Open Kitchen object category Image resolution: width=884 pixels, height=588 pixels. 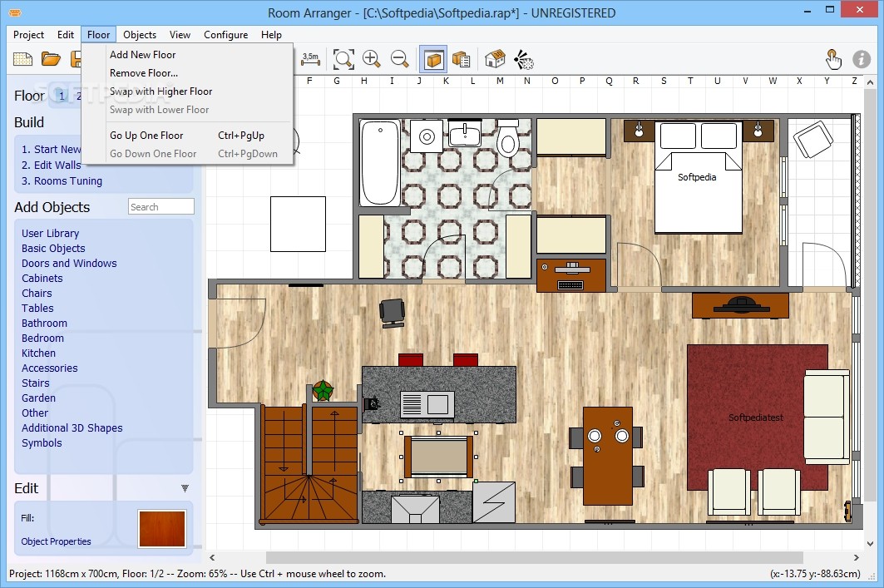click(x=39, y=353)
